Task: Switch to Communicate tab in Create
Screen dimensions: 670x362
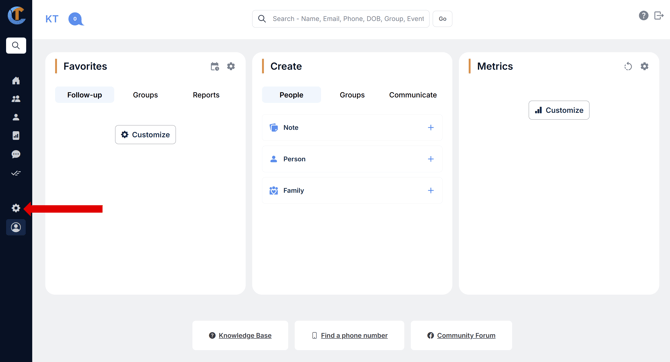Action: [x=413, y=95]
